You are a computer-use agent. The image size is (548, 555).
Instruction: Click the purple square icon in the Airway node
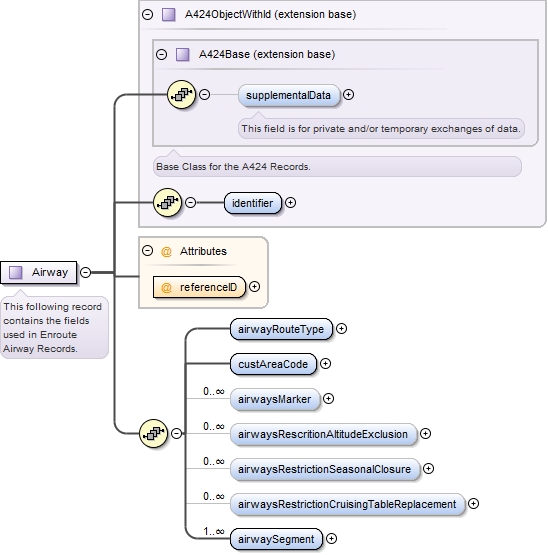16,273
